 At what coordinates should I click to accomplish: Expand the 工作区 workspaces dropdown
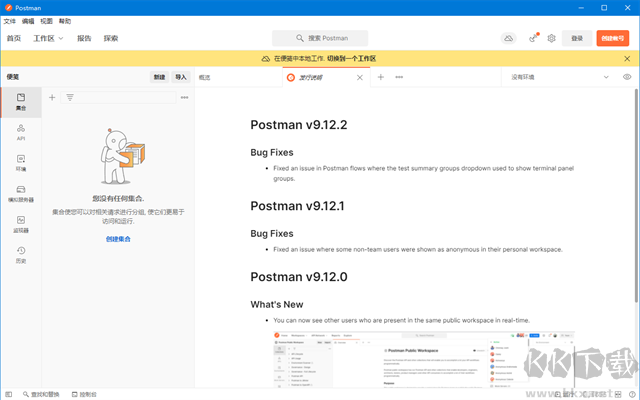click(48, 38)
